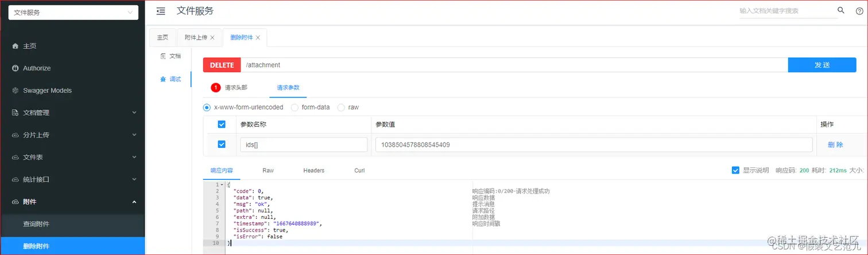Viewport: 868px width, 255px height.
Task: Switch to the 请求参数 tab
Action: pos(288,88)
